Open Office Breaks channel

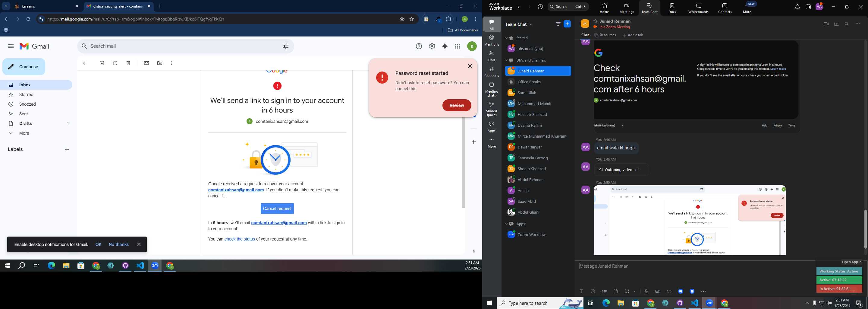point(538,82)
